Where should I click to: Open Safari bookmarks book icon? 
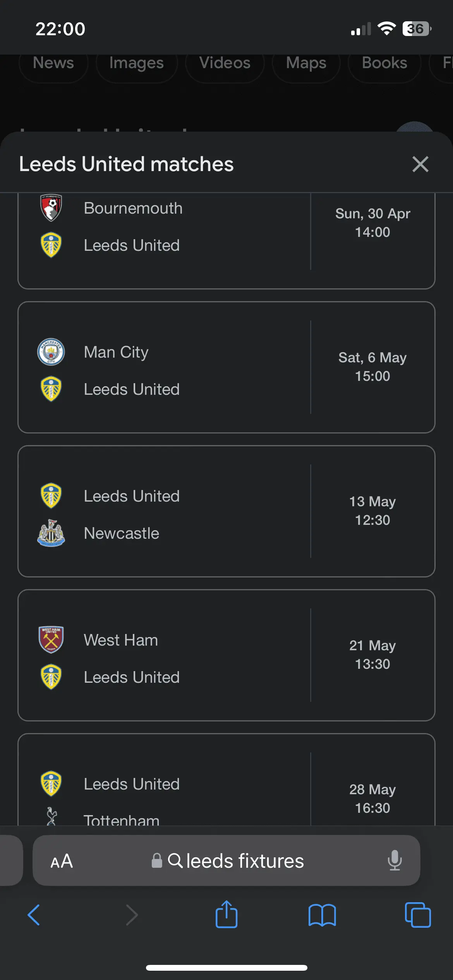[x=322, y=915]
